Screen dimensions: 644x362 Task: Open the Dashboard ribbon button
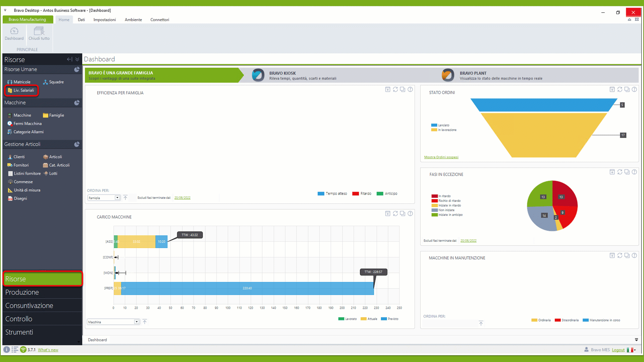point(14,34)
